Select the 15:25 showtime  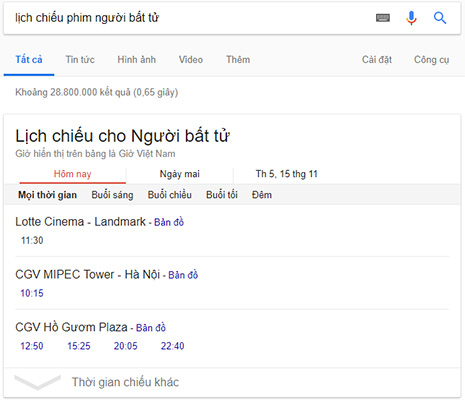79,346
